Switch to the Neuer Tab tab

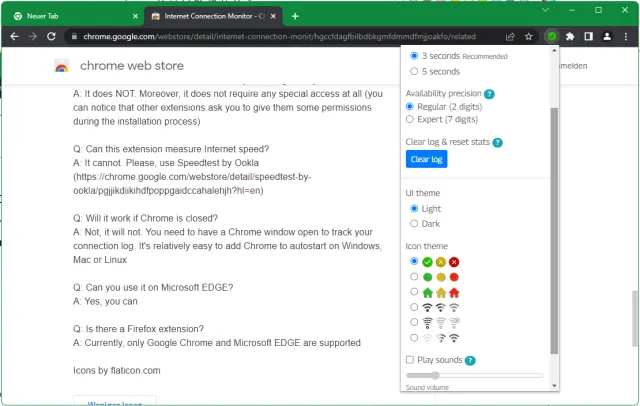[76, 16]
